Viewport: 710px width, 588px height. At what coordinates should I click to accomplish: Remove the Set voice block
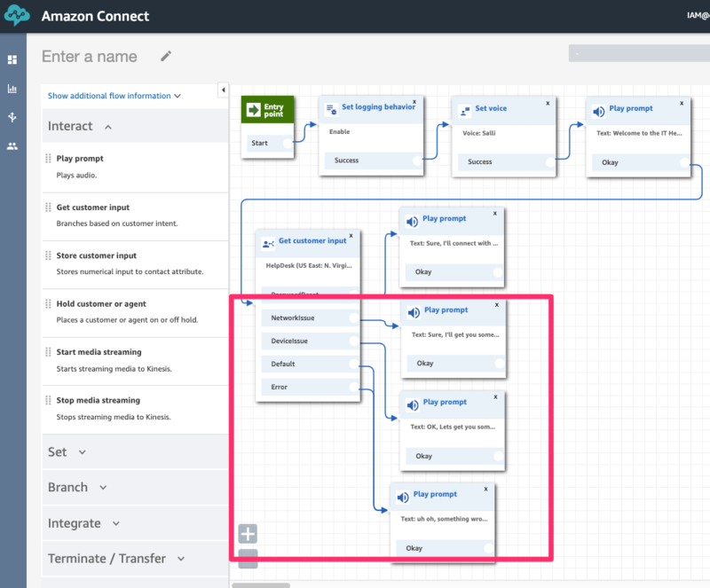pos(548,103)
